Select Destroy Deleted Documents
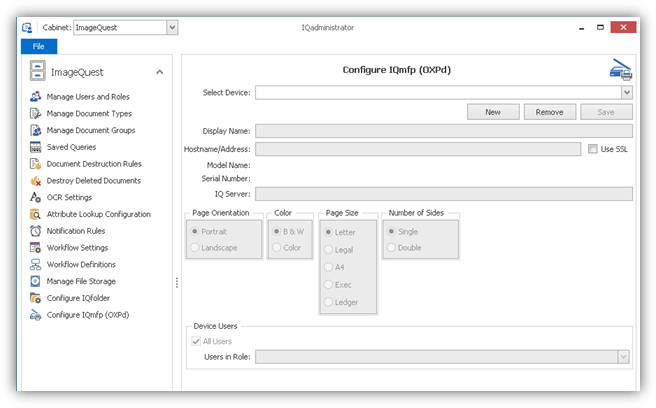656x408 pixels. (94, 180)
